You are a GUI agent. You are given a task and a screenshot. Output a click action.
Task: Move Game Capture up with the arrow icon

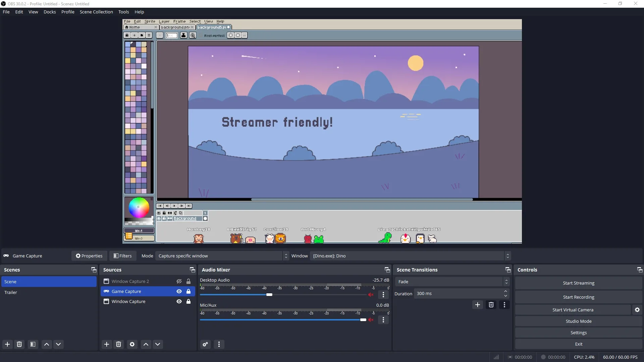tap(146, 344)
